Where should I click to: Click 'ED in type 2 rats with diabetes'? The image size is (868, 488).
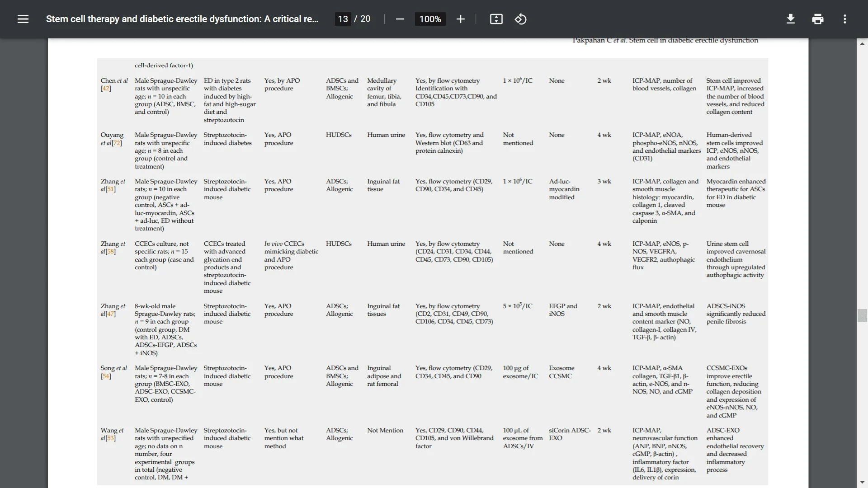[x=230, y=100]
